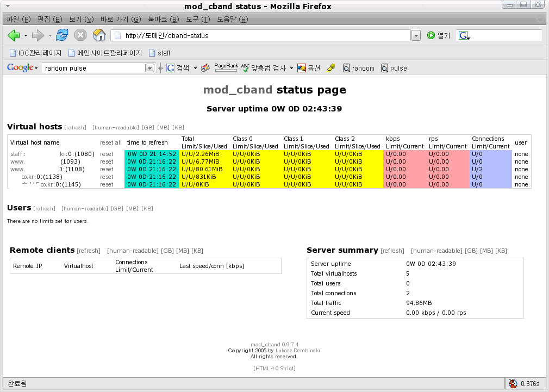Click [human-readable] link beside Virtual hosts
The width and height of the screenshot is (549, 392).
(x=116, y=128)
